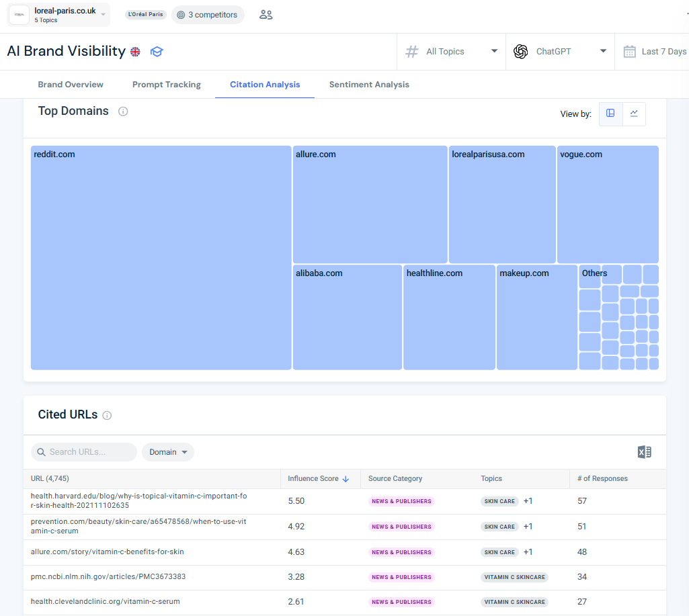Expand +1 topics in allure.com row
The image size is (689, 616).
click(528, 552)
